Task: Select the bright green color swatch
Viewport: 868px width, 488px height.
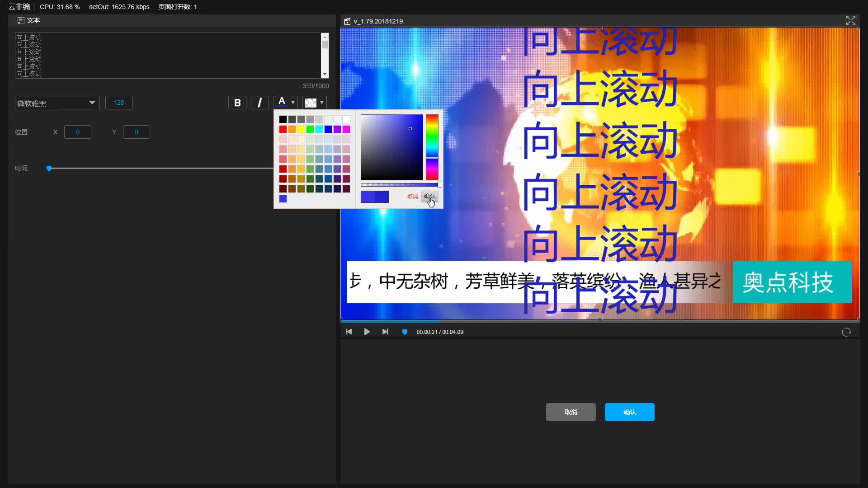Action: pos(310,129)
